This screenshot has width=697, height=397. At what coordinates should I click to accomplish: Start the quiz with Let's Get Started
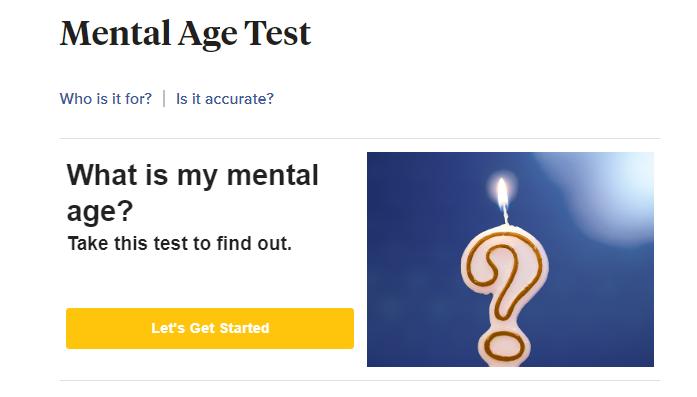(210, 329)
